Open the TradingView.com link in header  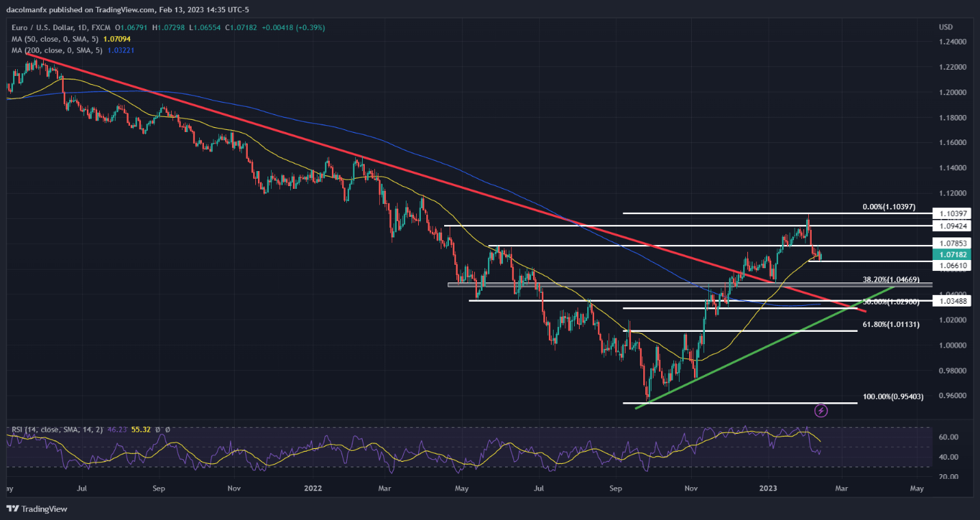click(x=123, y=10)
